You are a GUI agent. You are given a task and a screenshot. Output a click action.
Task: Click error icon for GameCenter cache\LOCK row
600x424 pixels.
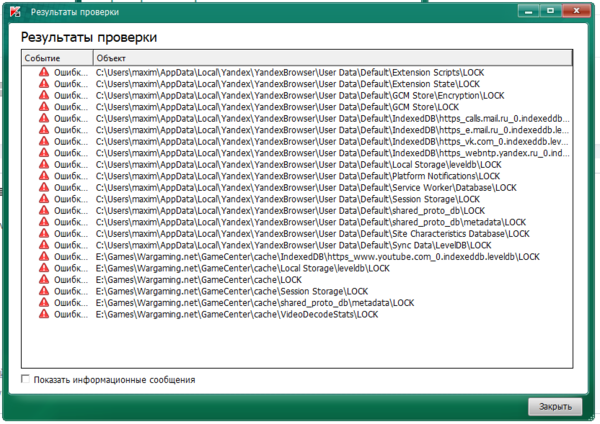[x=44, y=279]
